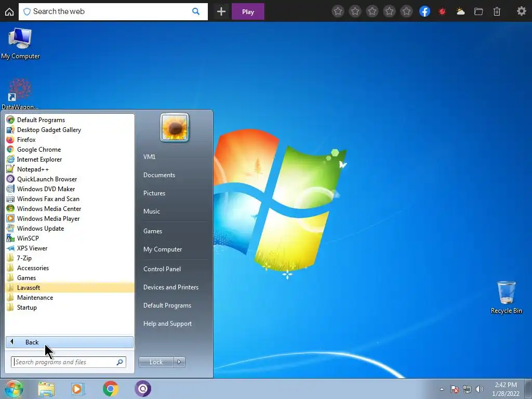Click the Play button
This screenshot has width=532, height=399.
pyautogui.click(x=248, y=12)
